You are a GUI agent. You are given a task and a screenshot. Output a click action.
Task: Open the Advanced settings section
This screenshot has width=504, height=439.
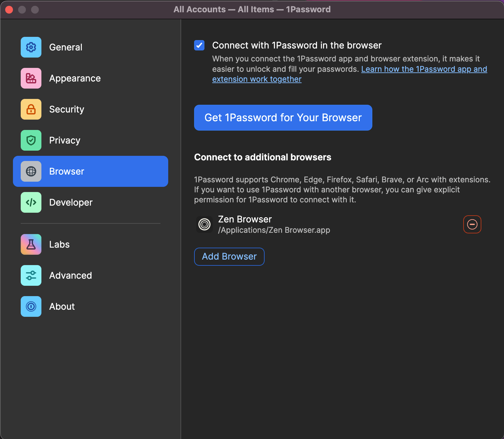coord(71,275)
